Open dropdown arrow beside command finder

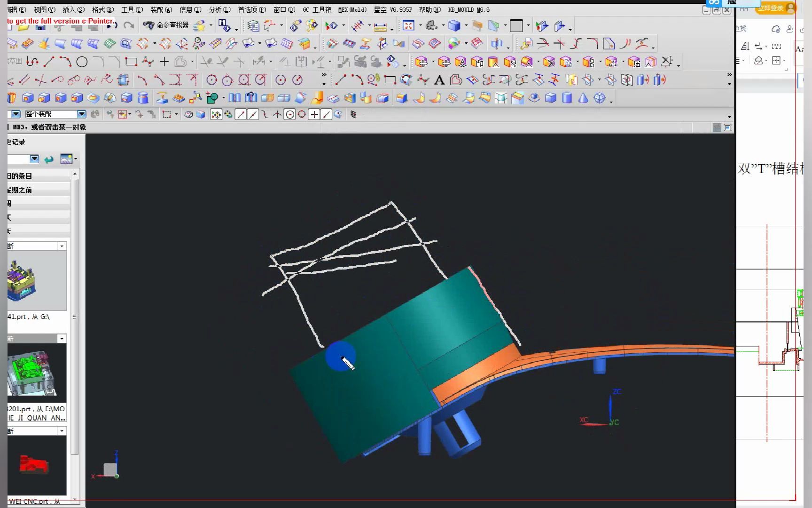tap(211, 26)
